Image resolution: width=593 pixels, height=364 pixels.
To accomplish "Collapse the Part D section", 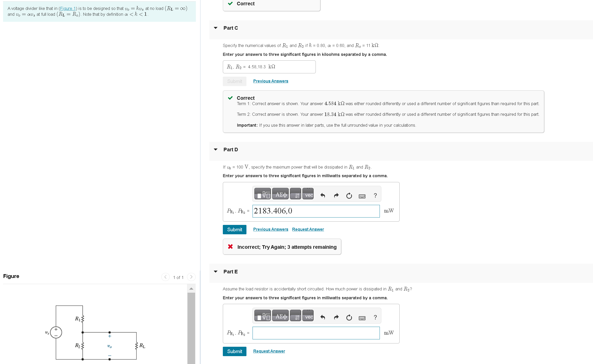I will (x=216, y=150).
